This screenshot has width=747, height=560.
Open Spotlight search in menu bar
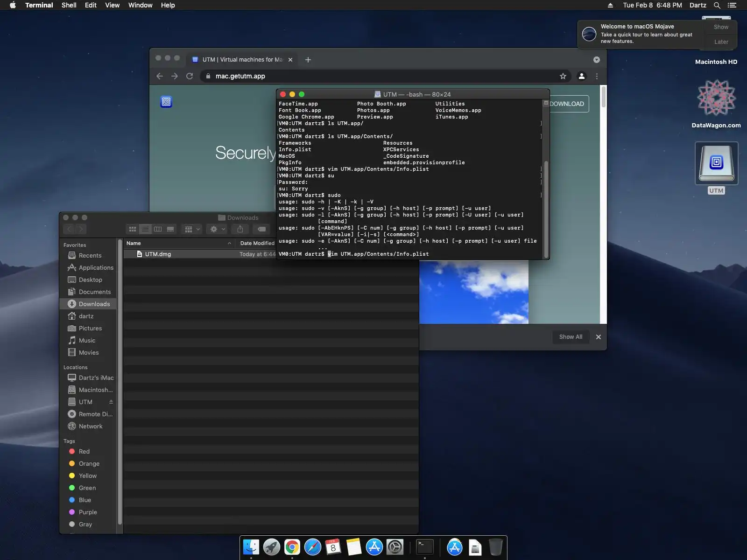tap(717, 5)
